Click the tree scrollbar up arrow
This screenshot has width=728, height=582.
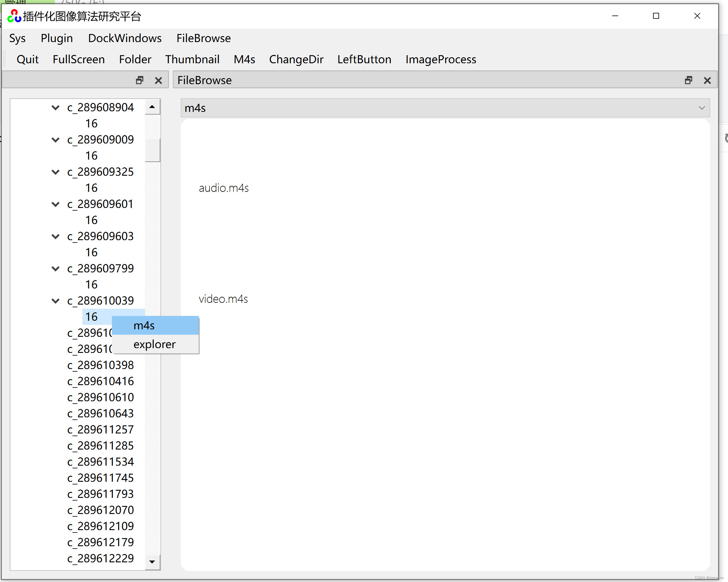click(152, 107)
